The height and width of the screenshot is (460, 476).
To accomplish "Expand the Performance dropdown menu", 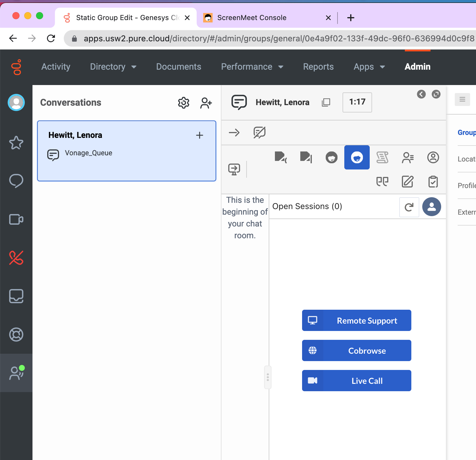I will tap(252, 67).
